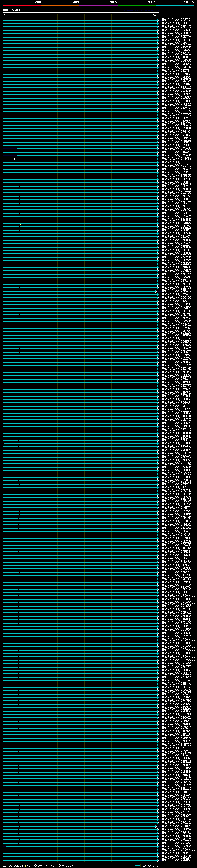
Task: Click the red 20% identity legend segment
Action: [x=22, y=6]
